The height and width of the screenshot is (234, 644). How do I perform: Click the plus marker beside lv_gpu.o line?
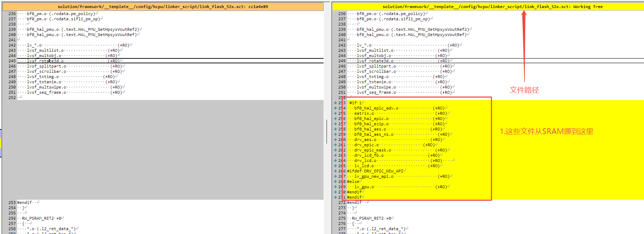(x=335, y=187)
